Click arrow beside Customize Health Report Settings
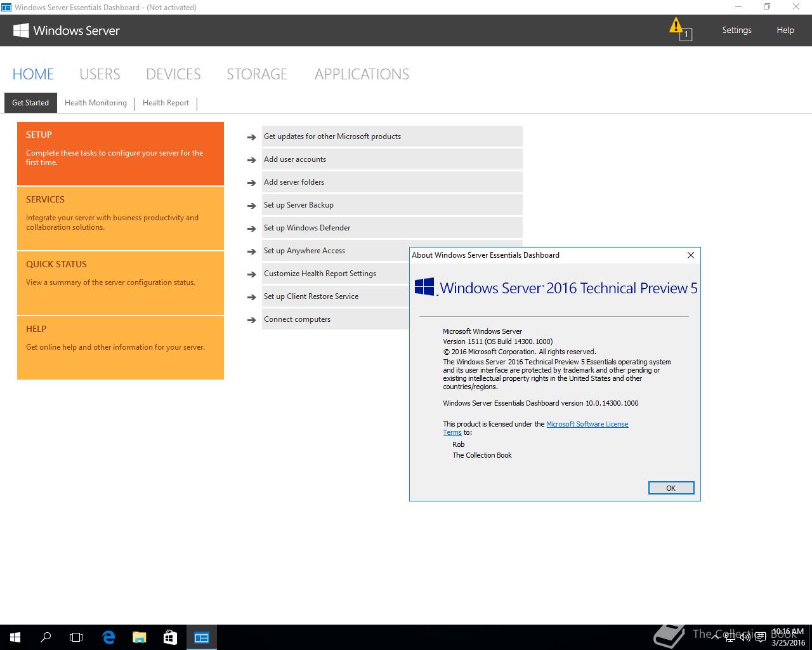Image resolution: width=812 pixels, height=650 pixels. pos(252,274)
